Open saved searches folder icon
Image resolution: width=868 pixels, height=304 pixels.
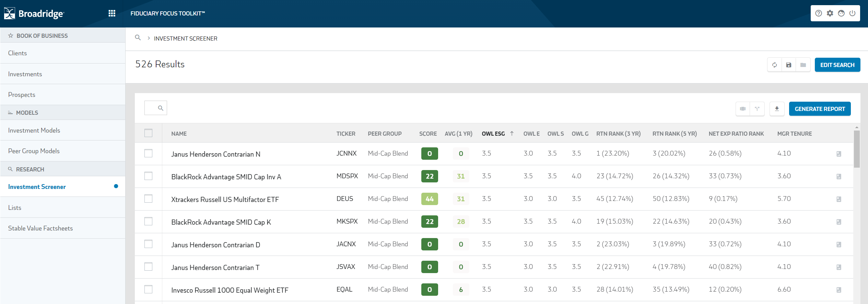point(803,65)
